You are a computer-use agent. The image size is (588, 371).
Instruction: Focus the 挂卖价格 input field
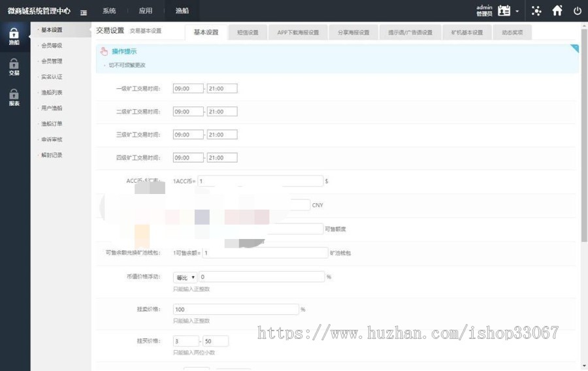click(x=236, y=309)
